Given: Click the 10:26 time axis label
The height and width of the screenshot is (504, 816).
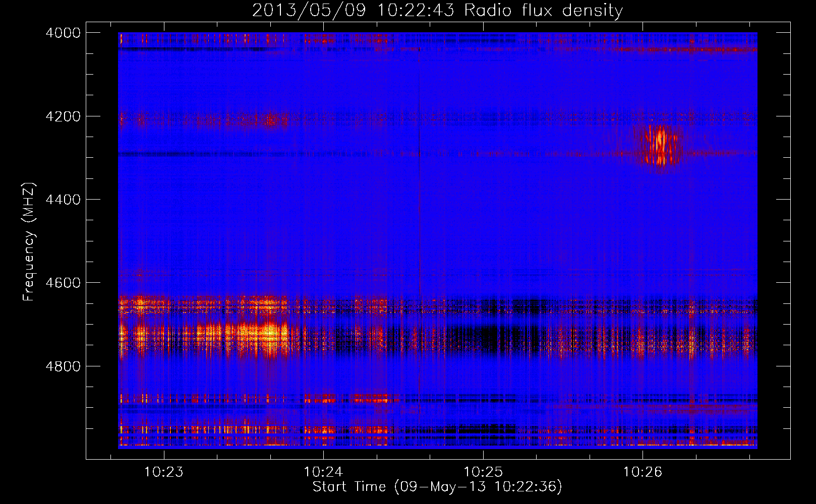Looking at the screenshot, I should click(x=643, y=472).
